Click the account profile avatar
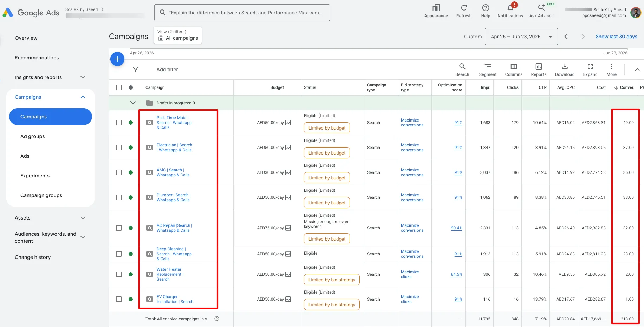Image resolution: width=644 pixels, height=327 pixels. (636, 13)
